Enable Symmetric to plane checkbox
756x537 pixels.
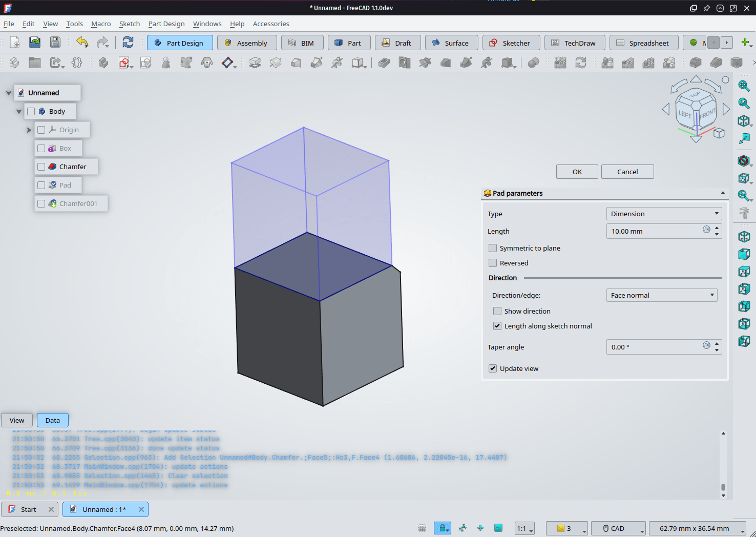(493, 248)
